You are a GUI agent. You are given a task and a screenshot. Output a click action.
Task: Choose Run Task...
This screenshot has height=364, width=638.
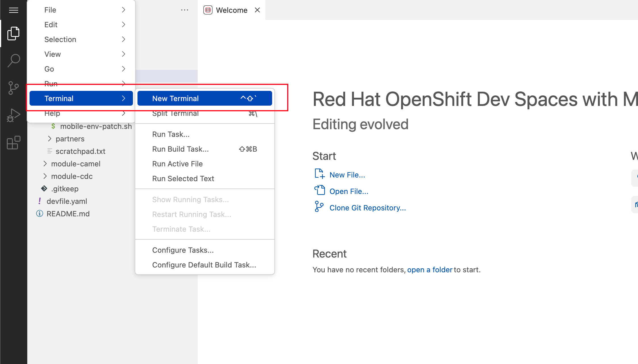coord(205,134)
